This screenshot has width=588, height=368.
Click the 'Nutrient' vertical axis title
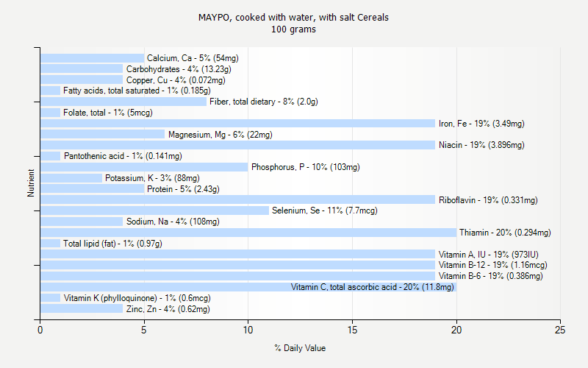click(x=31, y=183)
